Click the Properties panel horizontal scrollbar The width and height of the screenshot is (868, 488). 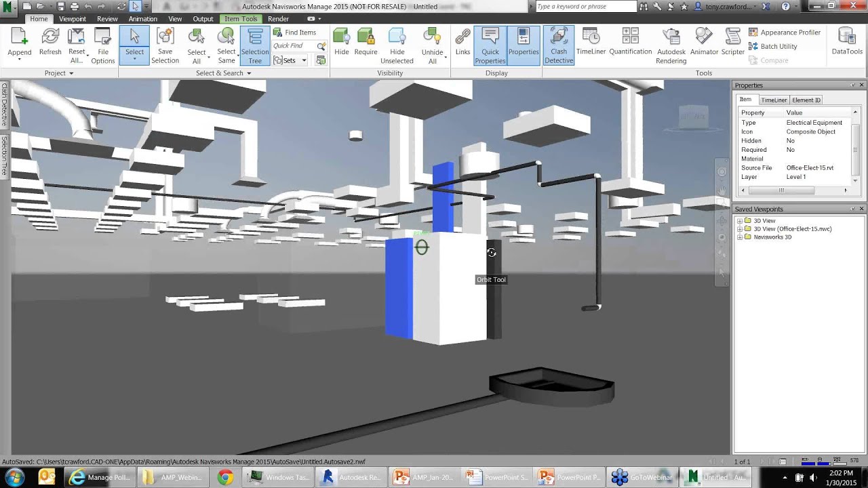[x=794, y=190]
